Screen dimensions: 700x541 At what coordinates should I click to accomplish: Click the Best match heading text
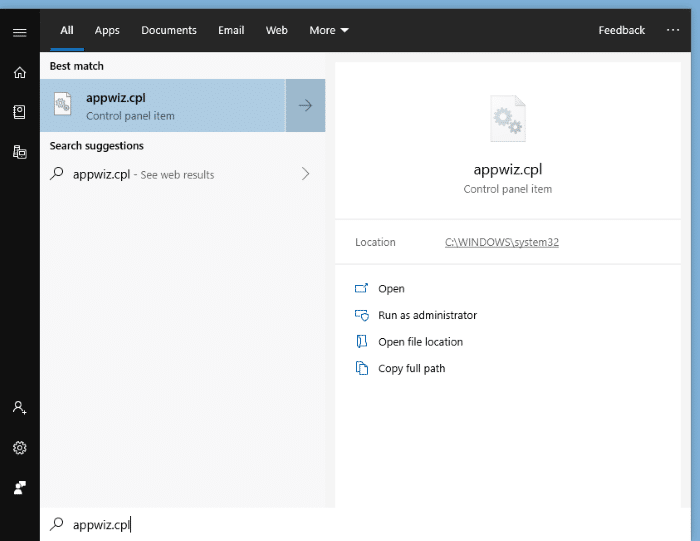(76, 66)
